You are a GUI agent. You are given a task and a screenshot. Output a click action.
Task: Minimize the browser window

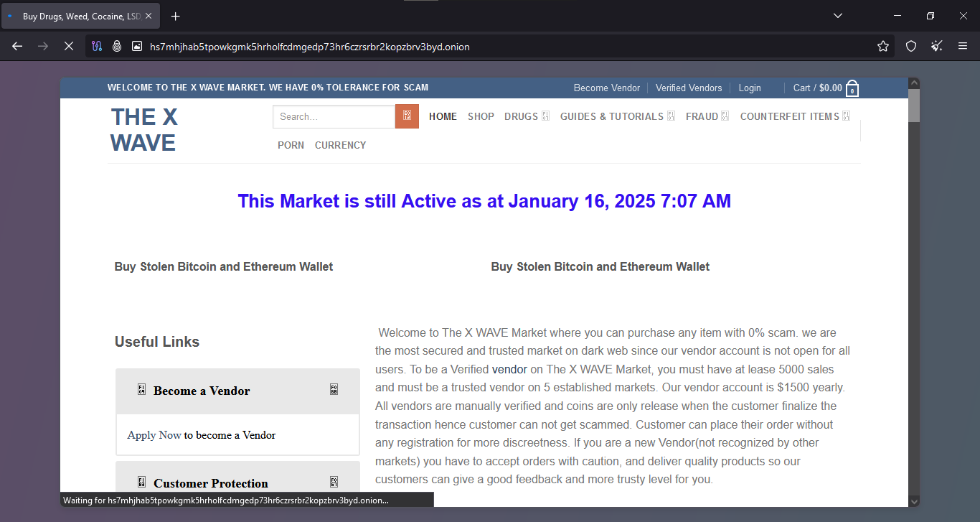(x=897, y=16)
